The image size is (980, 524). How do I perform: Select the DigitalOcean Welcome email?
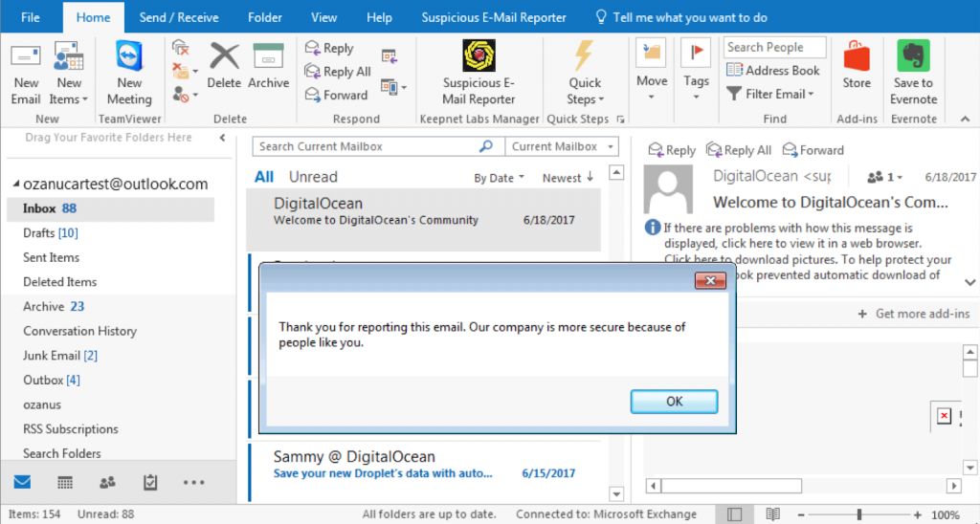(424, 219)
